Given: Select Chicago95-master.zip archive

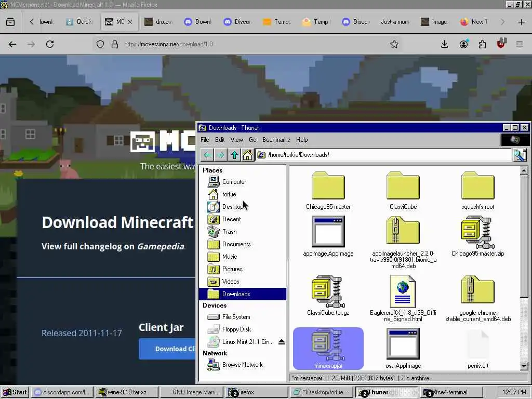Looking at the screenshot, I should pos(478,232).
